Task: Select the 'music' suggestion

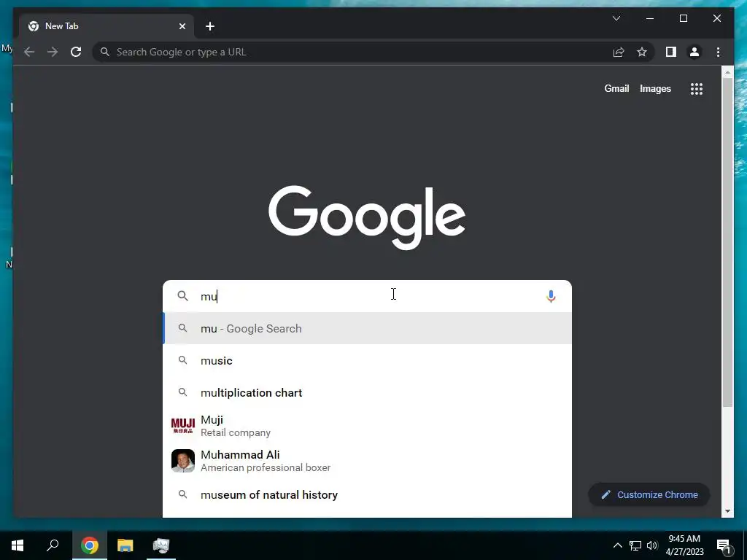Action: tap(367, 360)
